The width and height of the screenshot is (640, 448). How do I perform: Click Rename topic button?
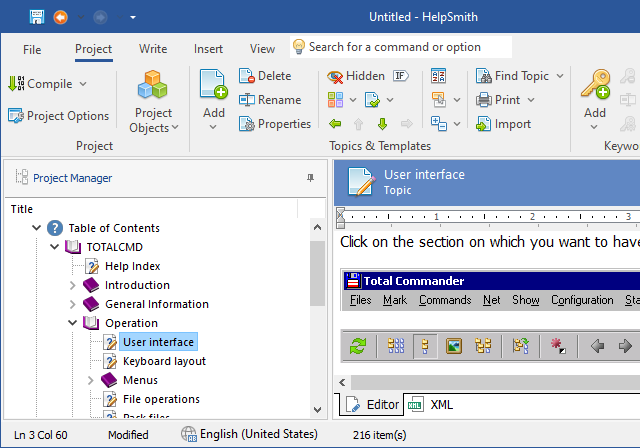click(x=270, y=100)
